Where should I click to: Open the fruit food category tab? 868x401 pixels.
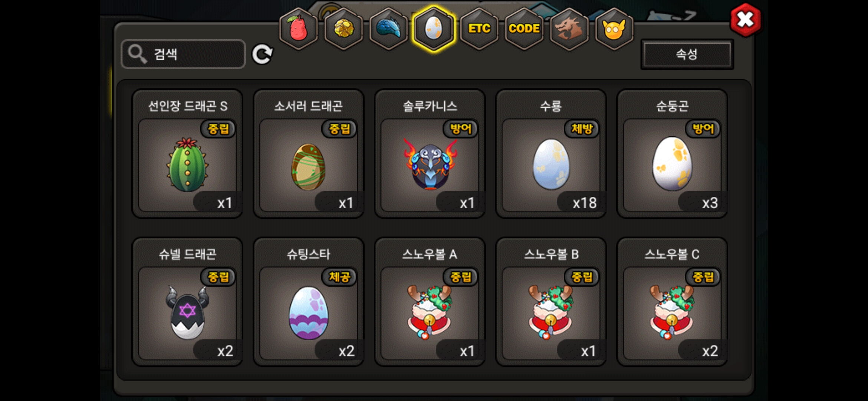point(299,29)
